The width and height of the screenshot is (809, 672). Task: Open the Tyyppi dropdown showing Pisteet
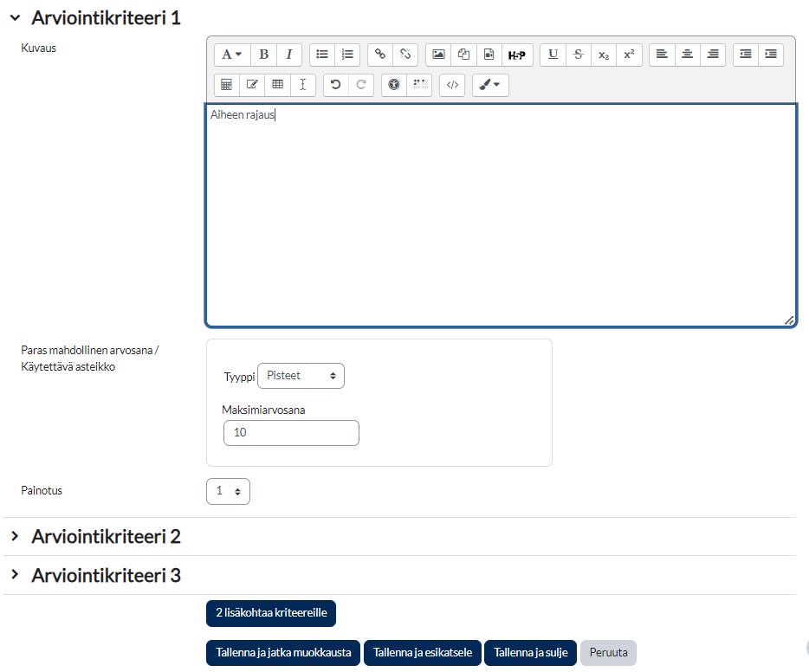pyautogui.click(x=301, y=376)
